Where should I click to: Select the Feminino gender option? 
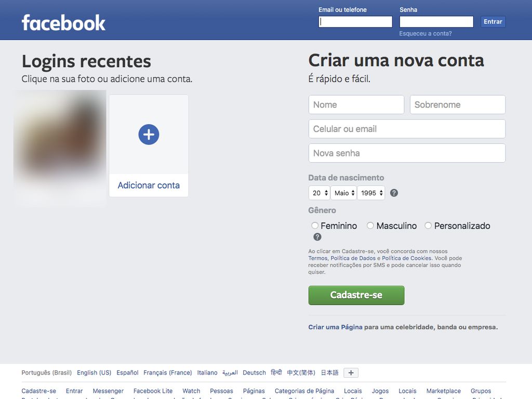coord(315,225)
